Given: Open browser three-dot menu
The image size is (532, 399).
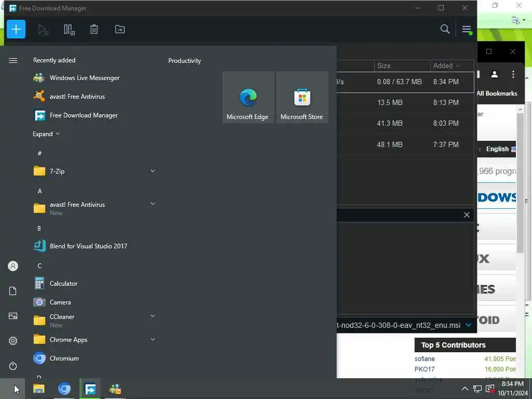Looking at the screenshot, I should coord(513,74).
